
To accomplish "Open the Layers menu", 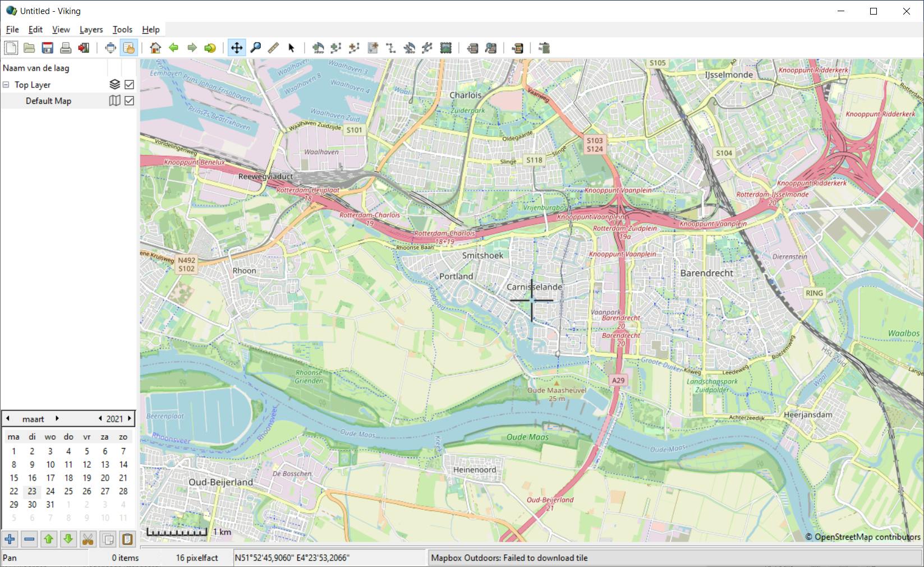I will click(91, 30).
